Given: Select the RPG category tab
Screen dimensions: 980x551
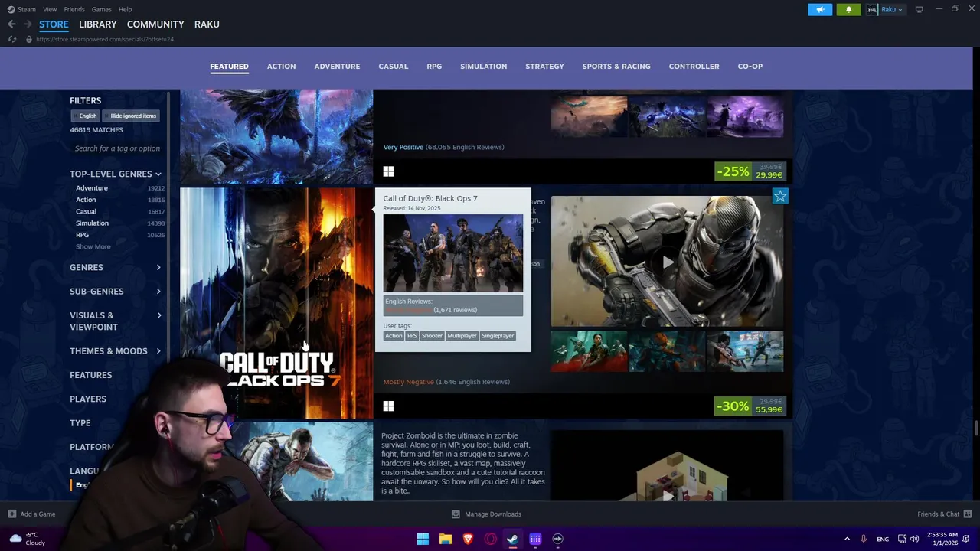Looking at the screenshot, I should (434, 66).
